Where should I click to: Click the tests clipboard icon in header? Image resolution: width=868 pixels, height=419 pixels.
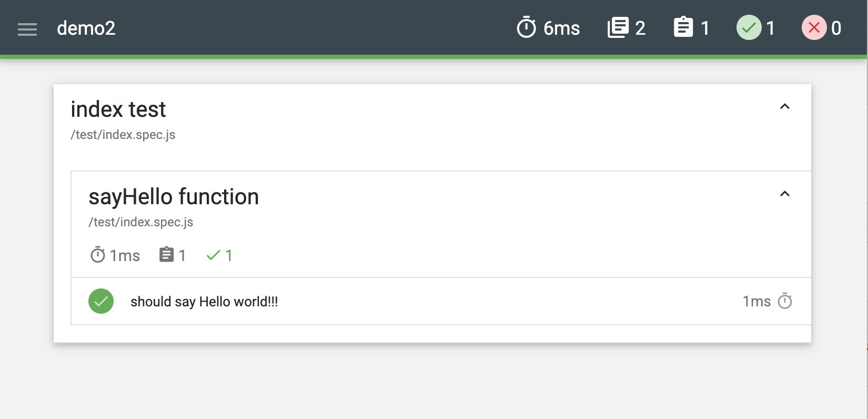[683, 27]
